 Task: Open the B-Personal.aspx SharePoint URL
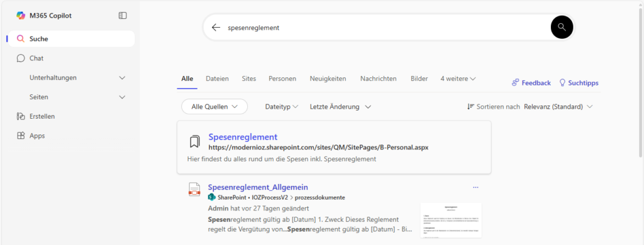(x=318, y=148)
